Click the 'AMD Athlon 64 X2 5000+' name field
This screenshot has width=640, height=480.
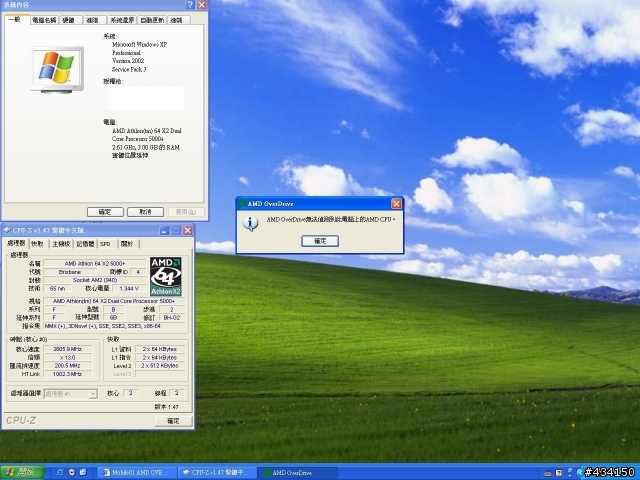[x=95, y=263]
